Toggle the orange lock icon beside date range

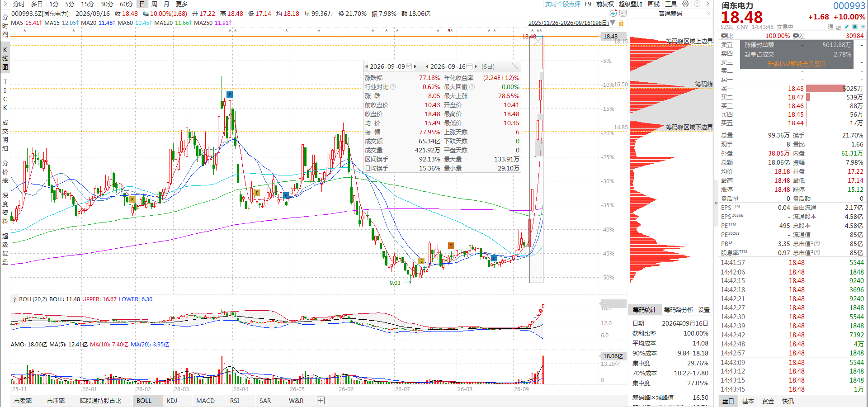click(x=621, y=23)
